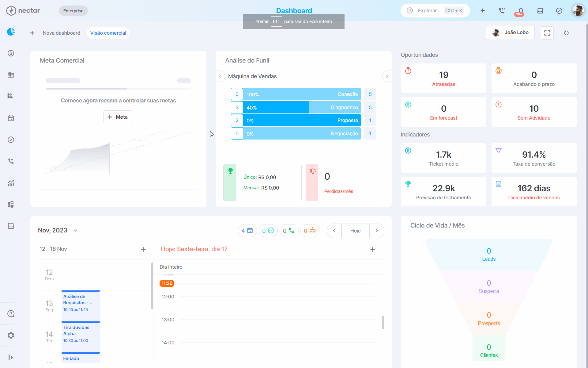Filter calendar by the calls phone chip
588x368 pixels.
289,231
